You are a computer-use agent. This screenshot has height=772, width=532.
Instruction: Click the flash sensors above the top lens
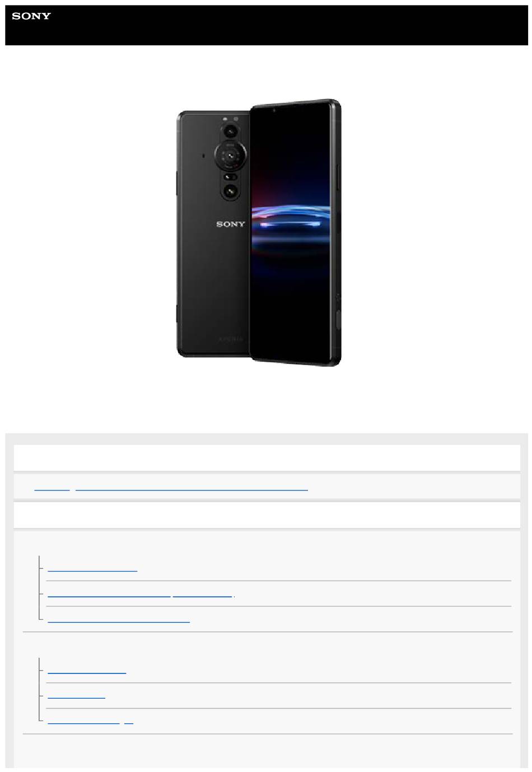pos(230,119)
